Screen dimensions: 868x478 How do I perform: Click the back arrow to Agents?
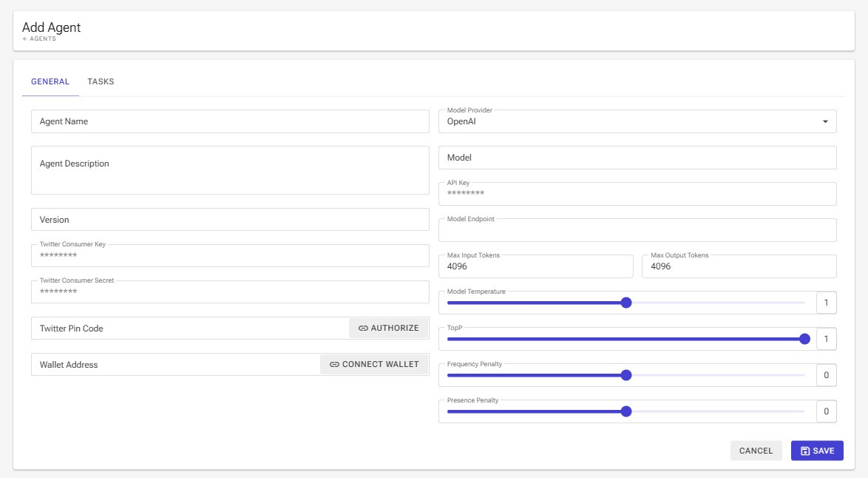coord(25,39)
